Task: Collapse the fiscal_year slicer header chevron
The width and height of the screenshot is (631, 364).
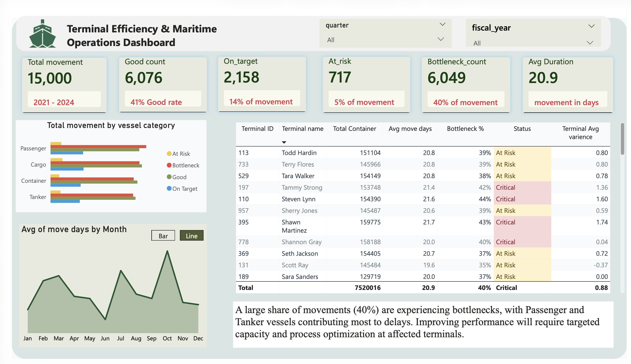Action: [591, 26]
